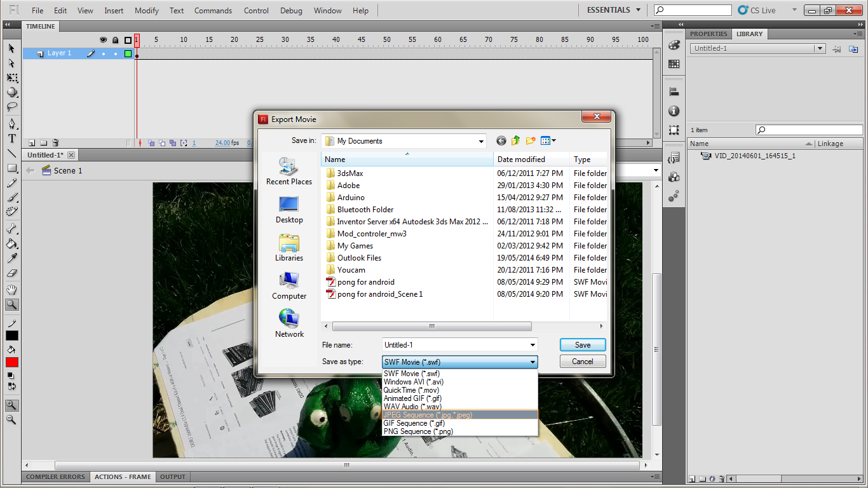Image resolution: width=868 pixels, height=488 pixels.
Task: Open the Swatches panel icon
Action: point(674,64)
